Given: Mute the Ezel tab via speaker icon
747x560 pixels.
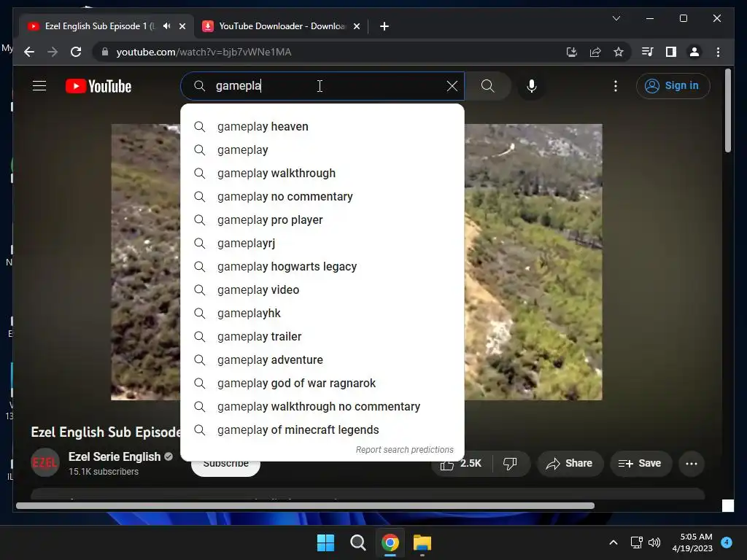Looking at the screenshot, I should [167, 26].
